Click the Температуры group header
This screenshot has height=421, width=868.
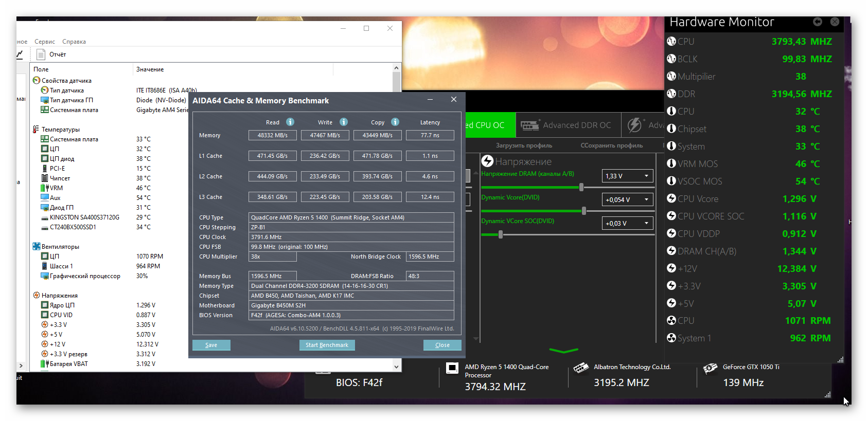57,129
